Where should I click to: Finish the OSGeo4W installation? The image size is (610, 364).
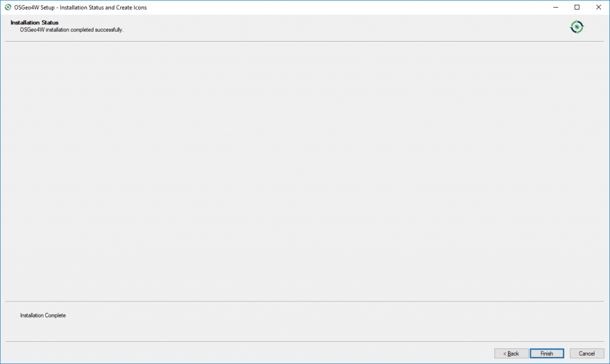[547, 353]
